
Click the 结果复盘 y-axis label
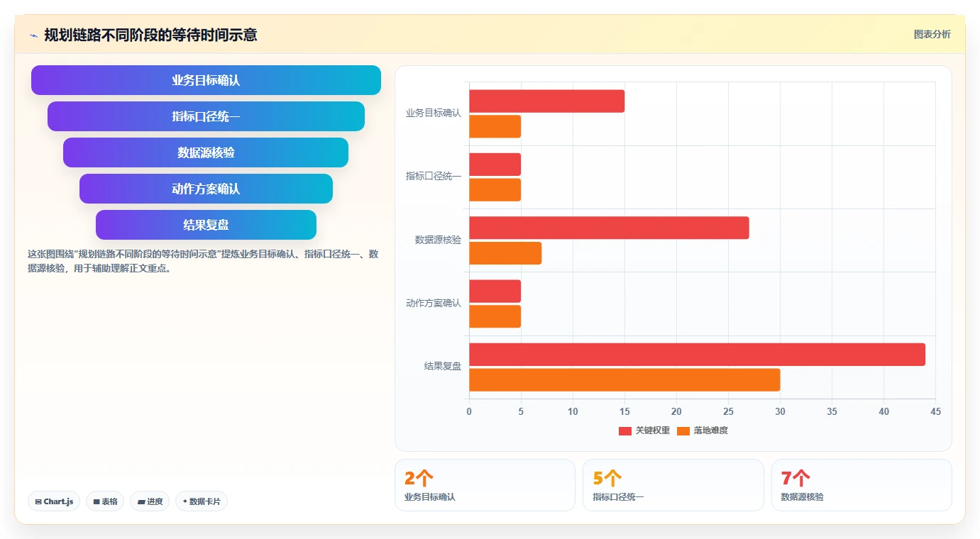(x=443, y=367)
